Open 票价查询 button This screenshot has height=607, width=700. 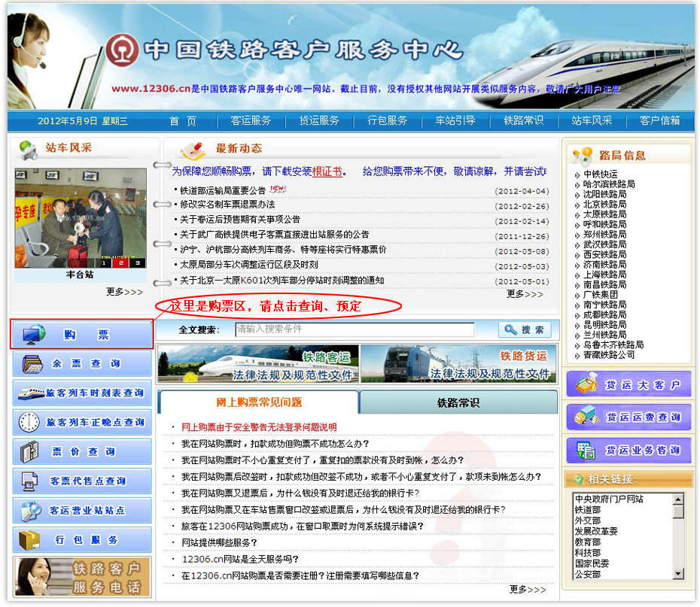pyautogui.click(x=82, y=451)
